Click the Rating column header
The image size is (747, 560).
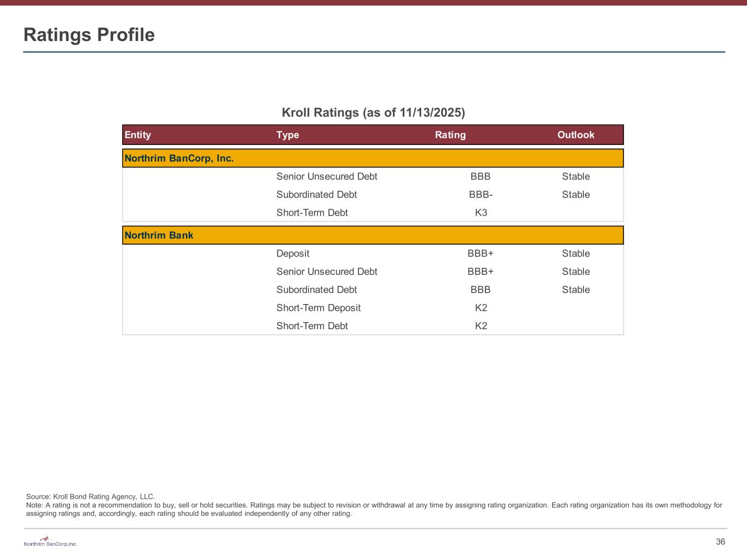450,135
